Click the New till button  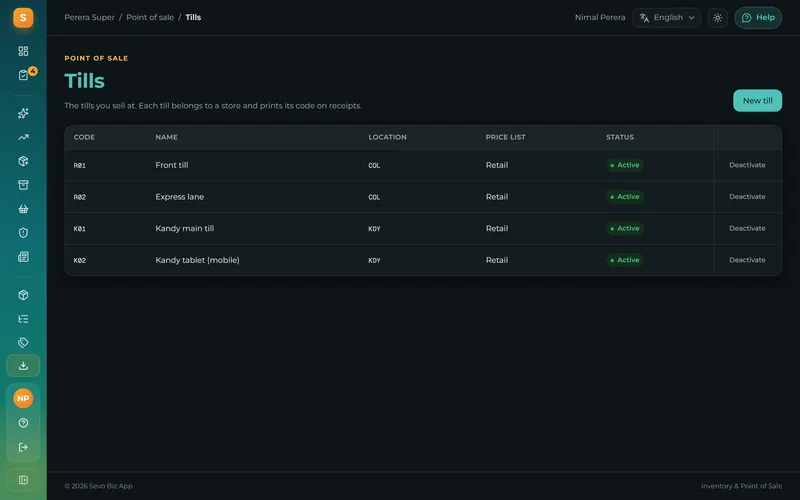click(757, 101)
